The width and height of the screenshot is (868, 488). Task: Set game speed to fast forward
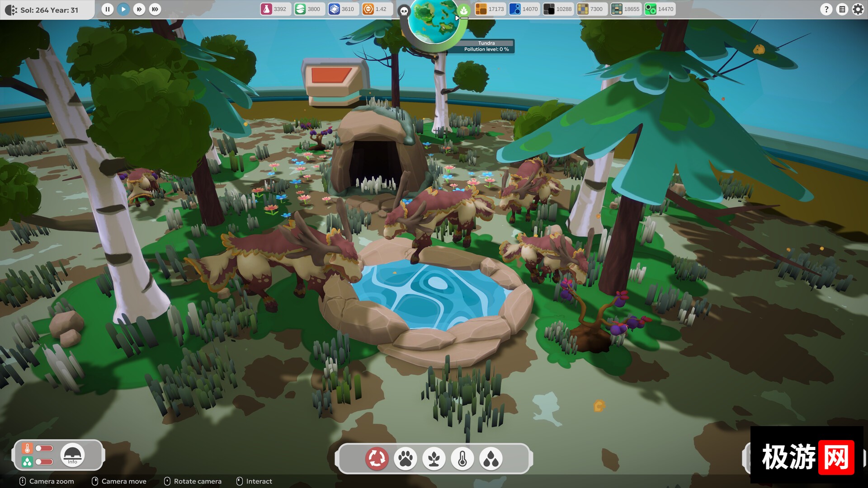[139, 9]
